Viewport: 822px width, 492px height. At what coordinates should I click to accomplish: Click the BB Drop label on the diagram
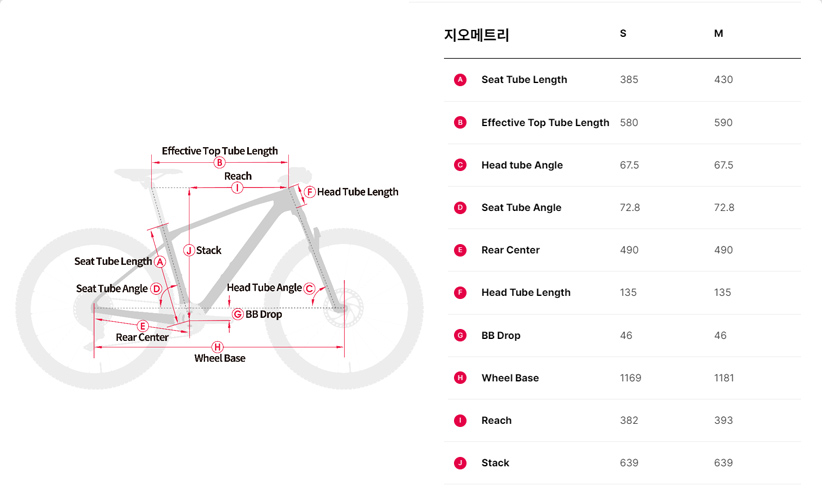coord(264,314)
